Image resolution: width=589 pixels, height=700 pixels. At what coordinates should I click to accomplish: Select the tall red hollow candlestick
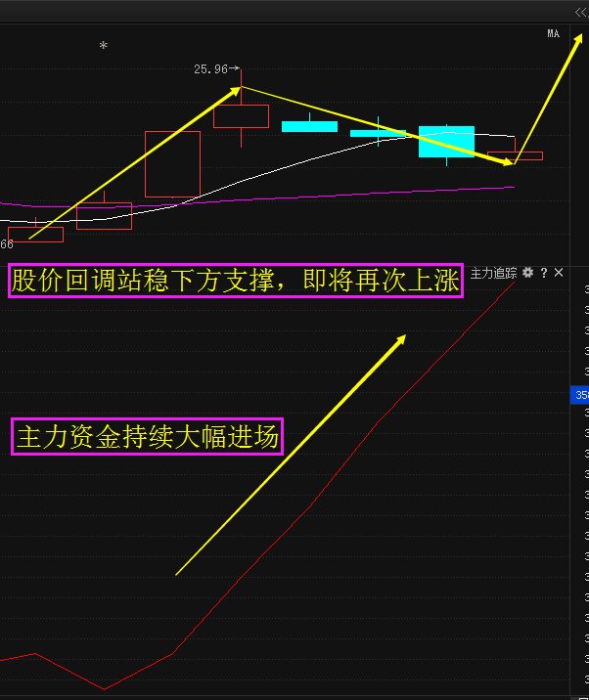172,164
